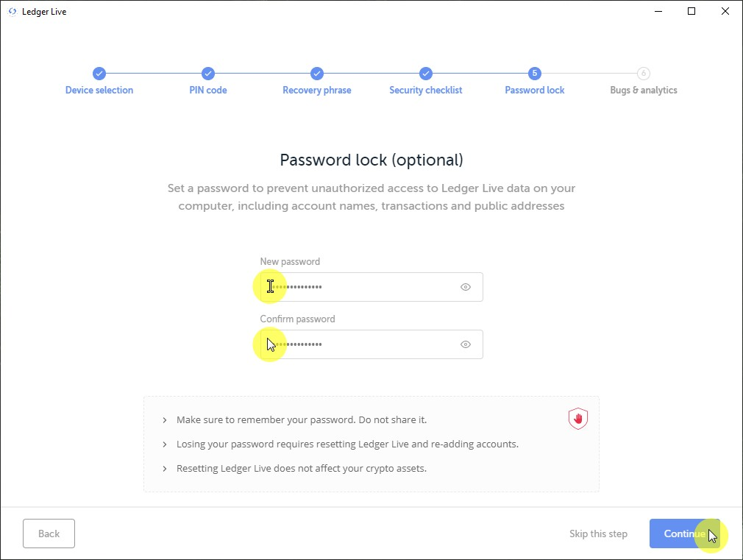Reveal the New password with eye icon
Viewport: 743px width, 560px height.
(x=466, y=287)
